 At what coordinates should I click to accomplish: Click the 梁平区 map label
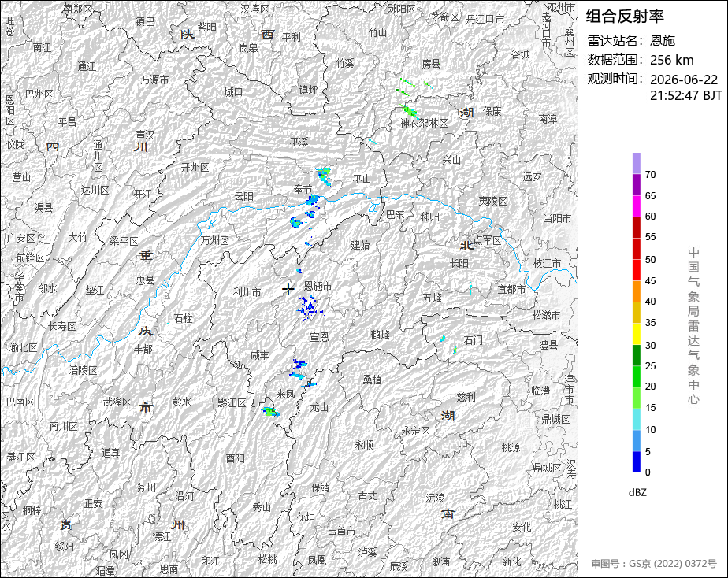tap(124, 241)
